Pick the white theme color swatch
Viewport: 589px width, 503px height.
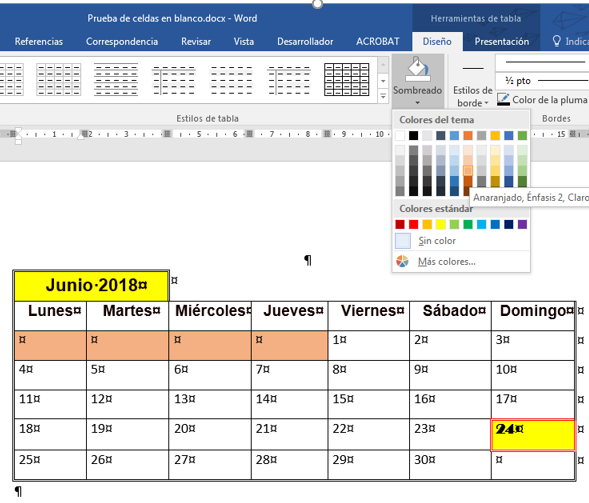(400, 136)
